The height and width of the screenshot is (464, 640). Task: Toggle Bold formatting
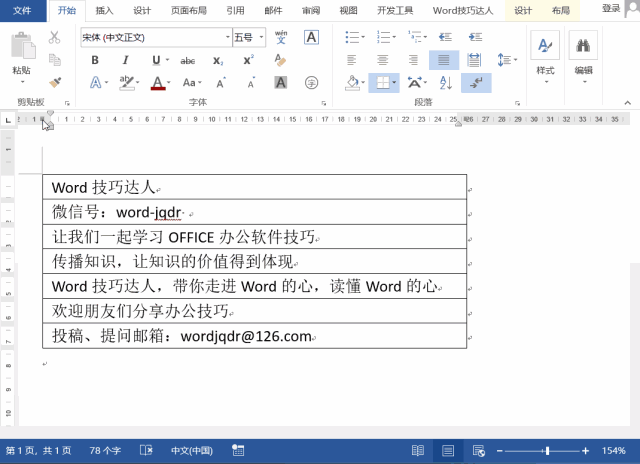click(x=95, y=60)
